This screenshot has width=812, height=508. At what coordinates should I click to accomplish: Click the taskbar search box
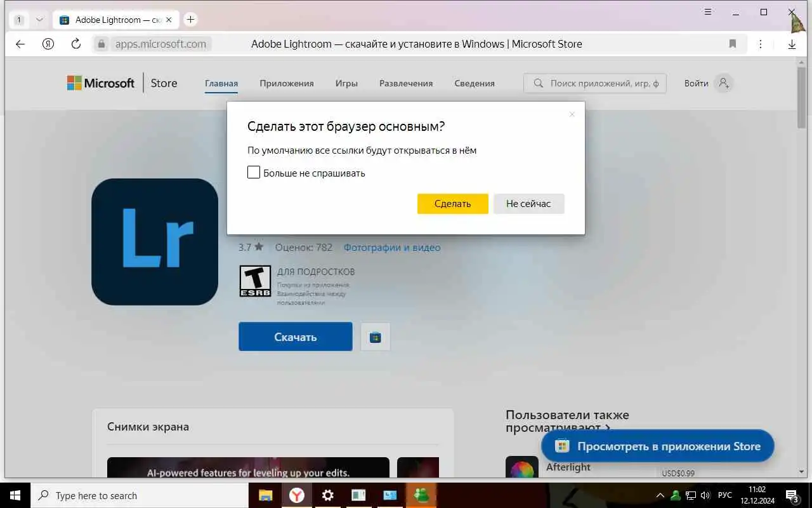click(140, 495)
